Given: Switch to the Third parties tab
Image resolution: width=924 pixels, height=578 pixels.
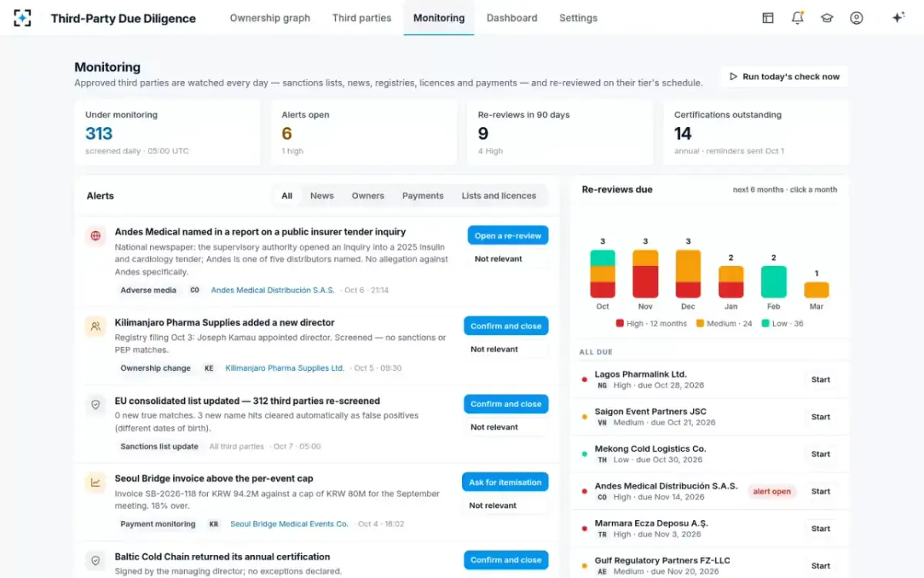Looking at the screenshot, I should coord(362,18).
